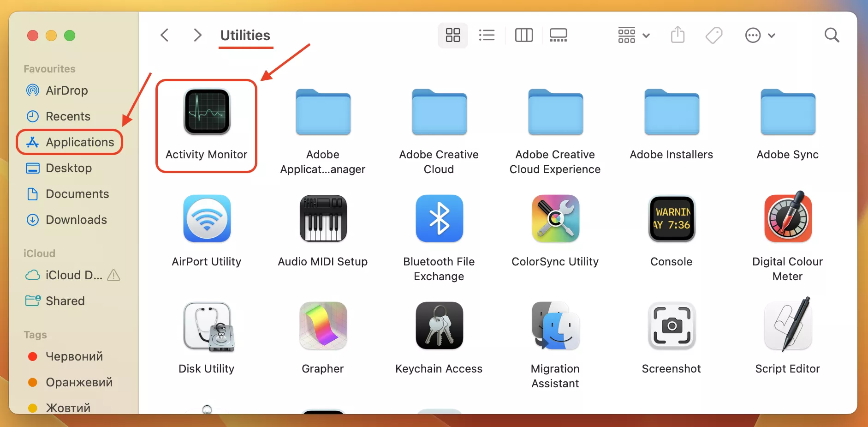
Task: Switch to list view
Action: point(487,35)
